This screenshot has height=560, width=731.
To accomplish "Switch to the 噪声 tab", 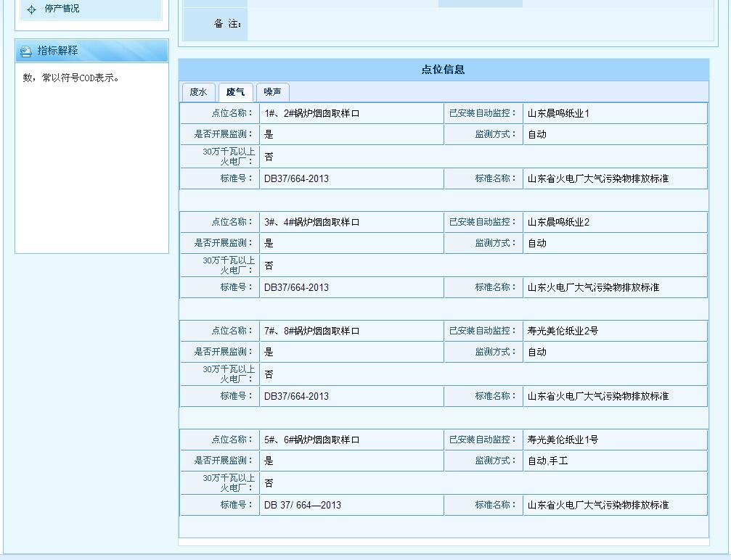I will point(272,92).
